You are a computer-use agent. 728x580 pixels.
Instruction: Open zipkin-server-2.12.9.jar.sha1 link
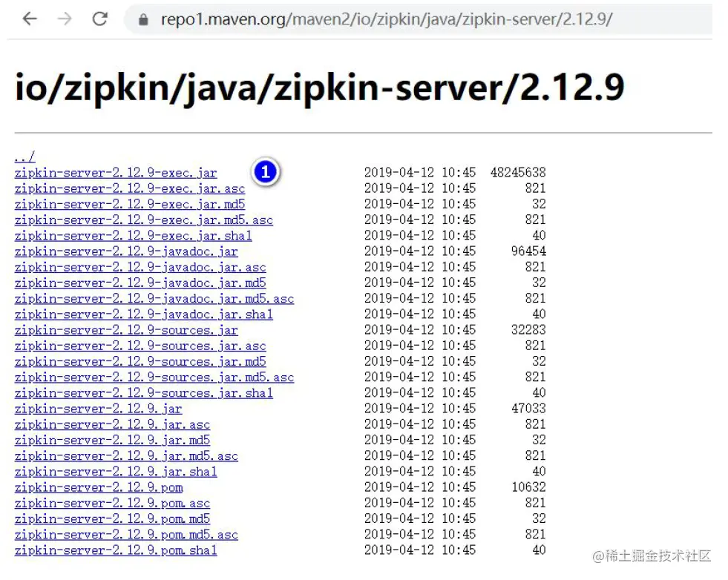[x=116, y=472]
